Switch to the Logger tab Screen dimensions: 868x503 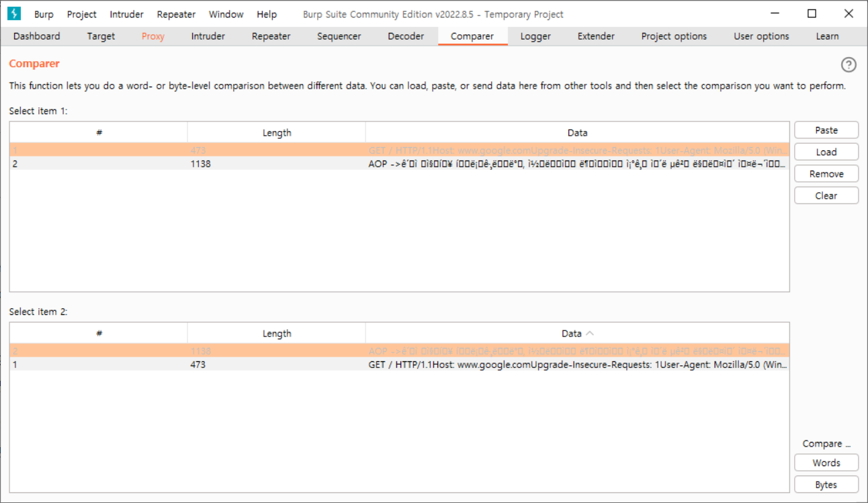pyautogui.click(x=535, y=36)
